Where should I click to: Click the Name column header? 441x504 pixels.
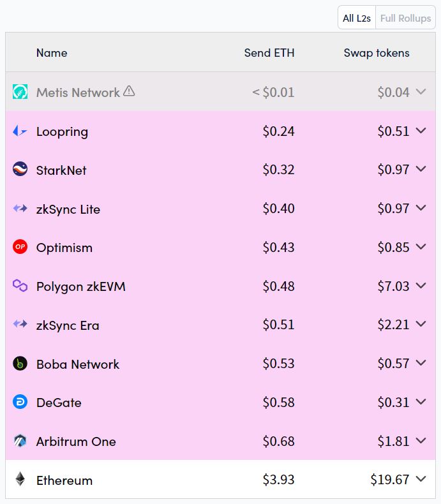point(52,53)
